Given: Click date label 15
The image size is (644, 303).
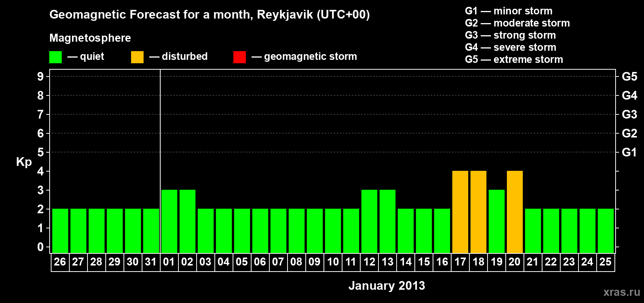Looking at the screenshot, I should pyautogui.click(x=424, y=262).
